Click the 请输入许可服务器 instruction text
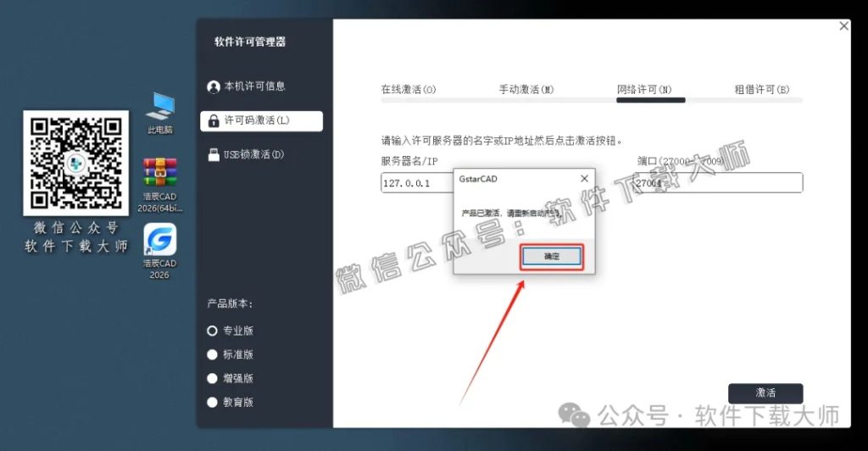The width and height of the screenshot is (868, 451). [502, 141]
